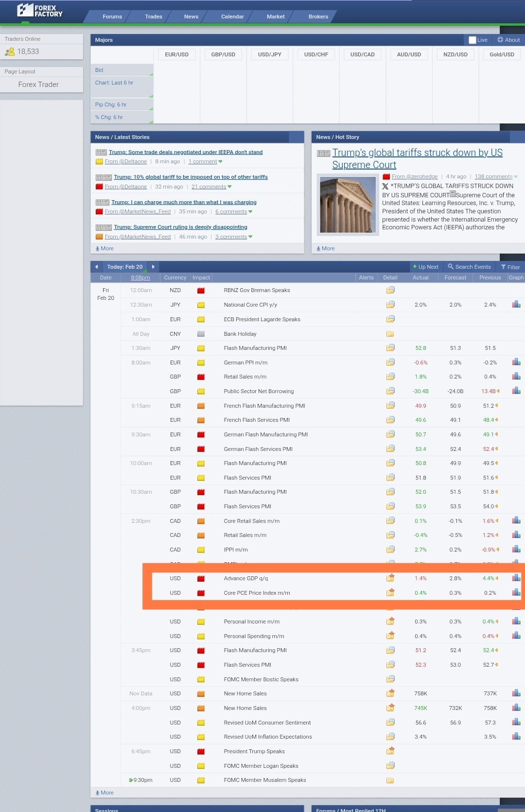The image size is (525, 812).
Task: Go to previous day in calendar
Action: coord(96,267)
